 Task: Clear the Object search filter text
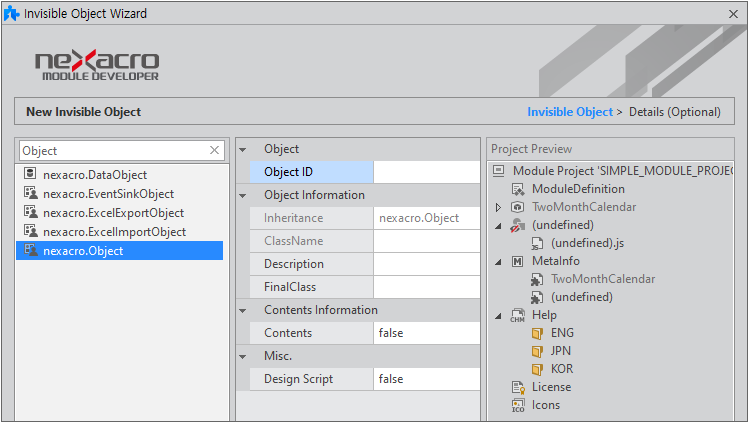[x=214, y=151]
